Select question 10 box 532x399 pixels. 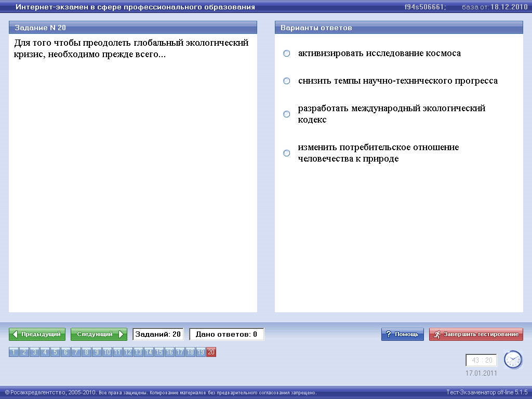[107, 352]
